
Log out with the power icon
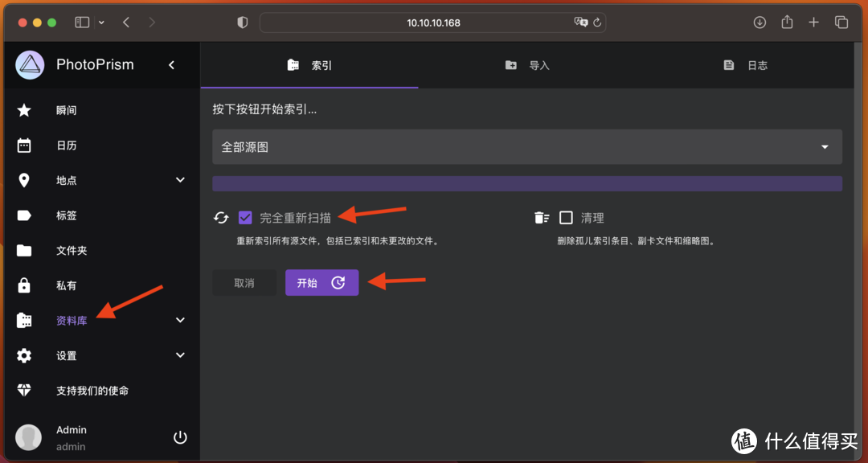(180, 437)
